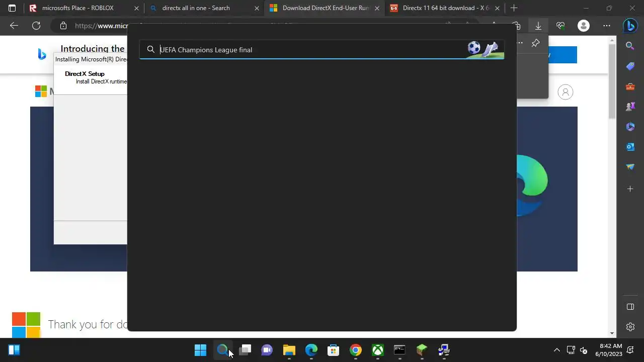Click the Microsoft sign-in account circle icon

coord(566,92)
